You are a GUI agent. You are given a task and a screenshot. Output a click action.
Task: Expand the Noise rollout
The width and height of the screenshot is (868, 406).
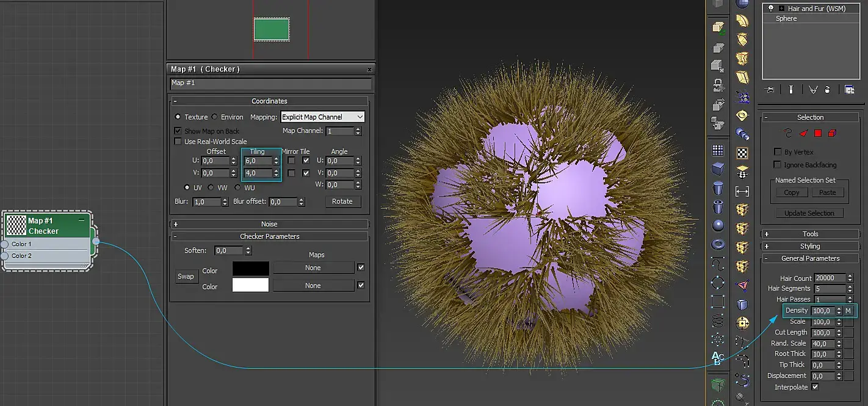269,224
